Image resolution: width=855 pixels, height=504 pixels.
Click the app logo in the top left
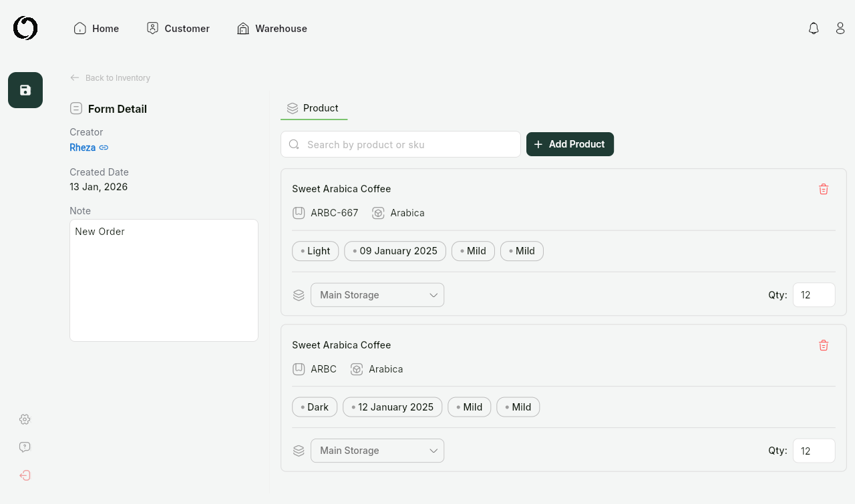click(x=25, y=28)
